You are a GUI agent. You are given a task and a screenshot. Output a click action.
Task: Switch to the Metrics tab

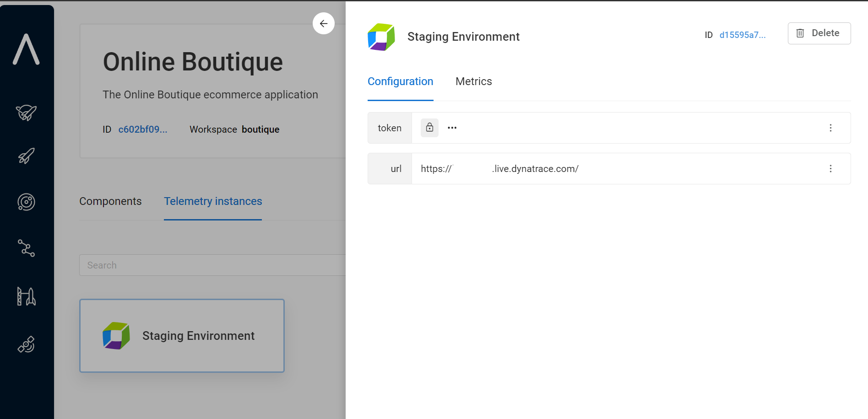[473, 81]
